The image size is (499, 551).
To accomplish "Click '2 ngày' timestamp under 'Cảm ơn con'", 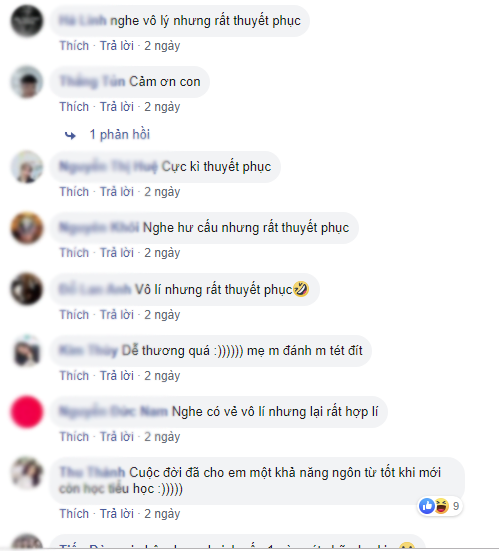I will (x=162, y=107).
